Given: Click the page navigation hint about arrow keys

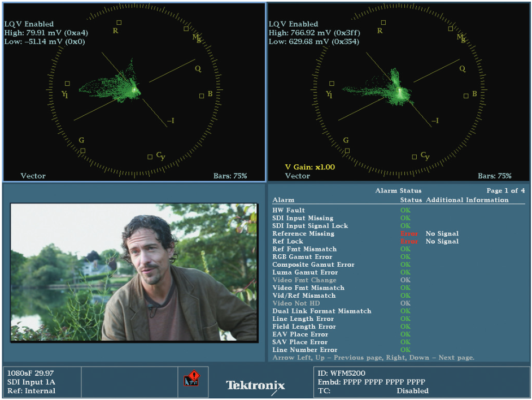Looking at the screenshot, I should [373, 358].
